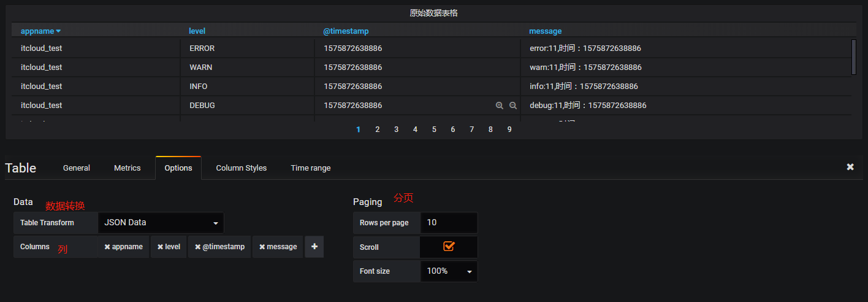Go to page 9 of table
This screenshot has width=868, height=302.
[509, 130]
